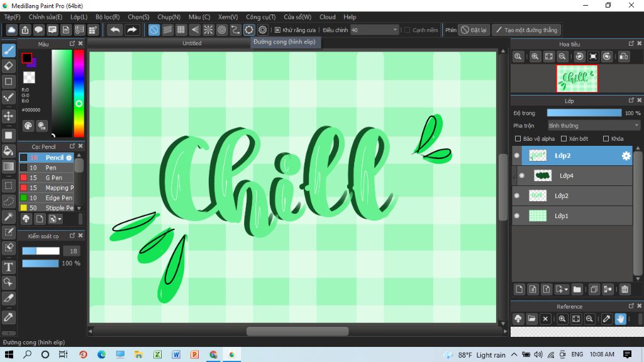
Task: Toggle the Khử răng cưa checkbox
Action: (x=278, y=30)
